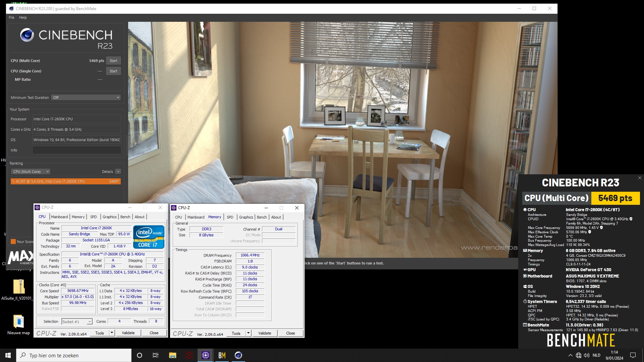This screenshot has width=644, height=362.
Task: Open About tab in CPU-Z Memory window
Action: (x=276, y=217)
